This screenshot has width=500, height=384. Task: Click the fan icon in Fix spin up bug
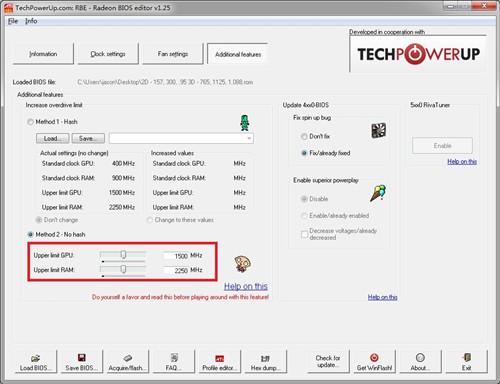pyautogui.click(x=379, y=130)
